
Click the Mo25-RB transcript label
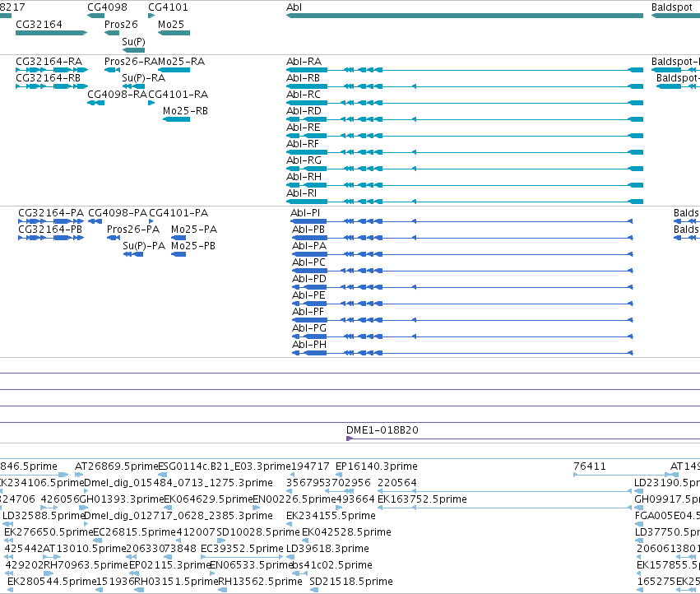(185, 111)
